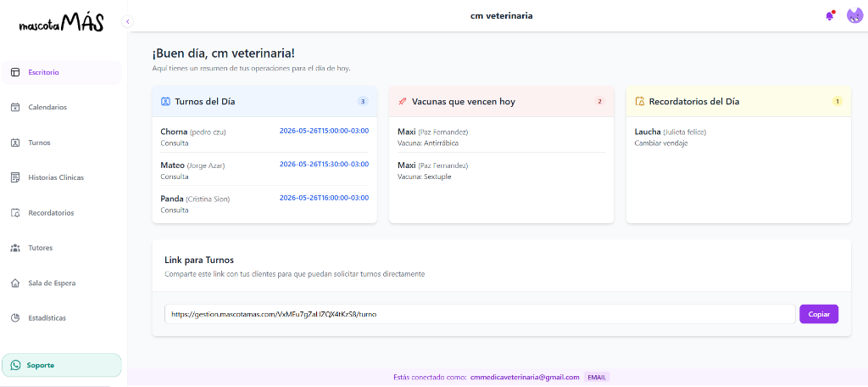
Task: Navigate to Recordatorios
Action: click(x=61, y=213)
